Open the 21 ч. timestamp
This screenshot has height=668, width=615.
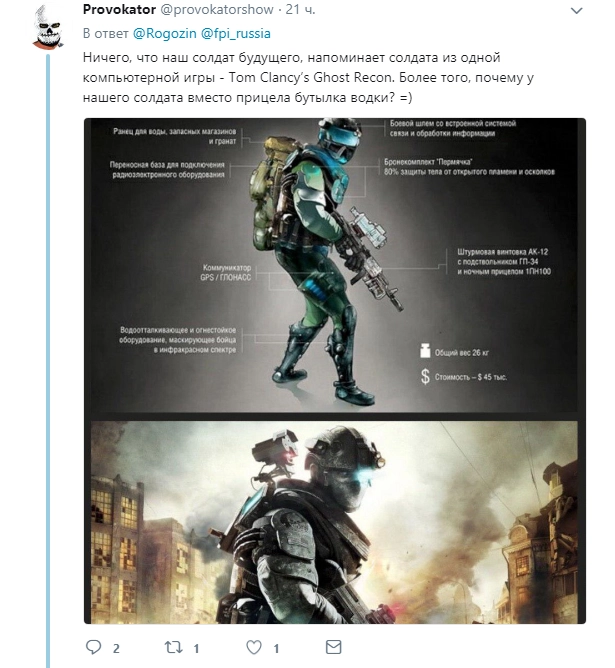point(300,10)
